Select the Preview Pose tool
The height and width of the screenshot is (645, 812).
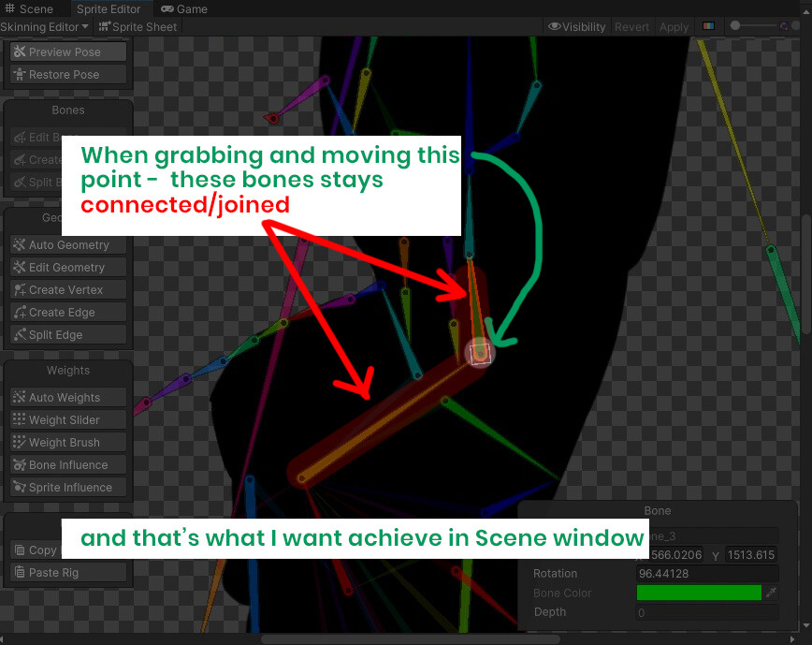[x=66, y=51]
